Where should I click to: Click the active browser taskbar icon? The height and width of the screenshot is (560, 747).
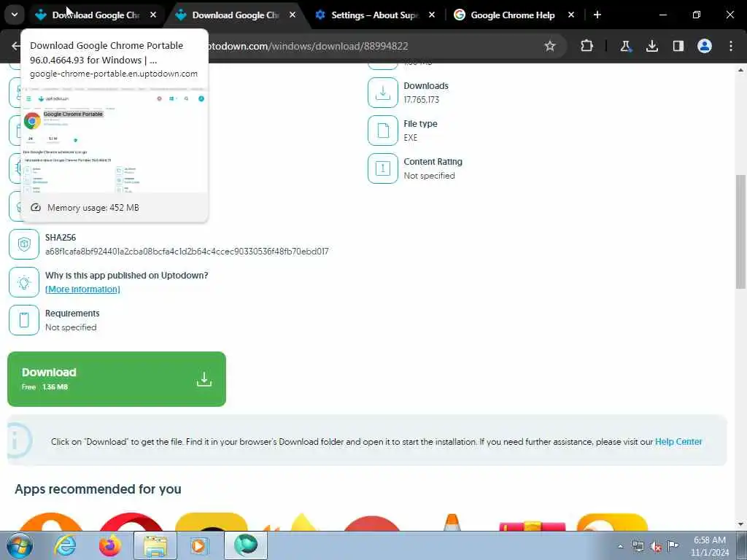tap(246, 545)
